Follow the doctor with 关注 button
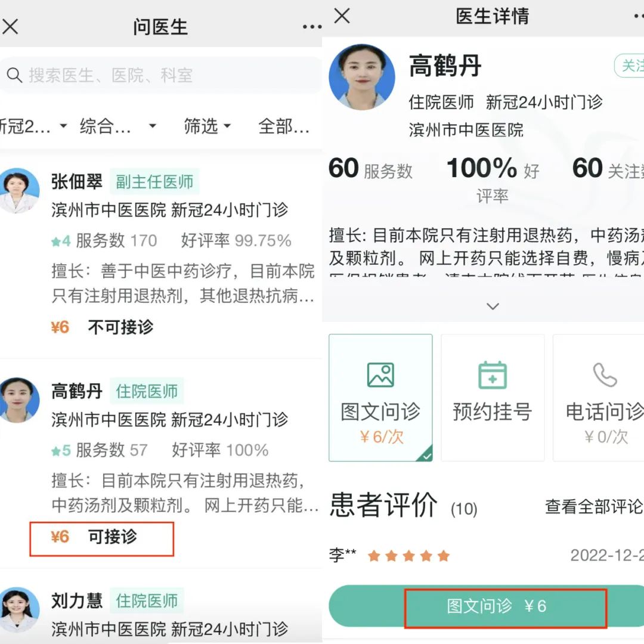644x644 pixels. coord(630,66)
